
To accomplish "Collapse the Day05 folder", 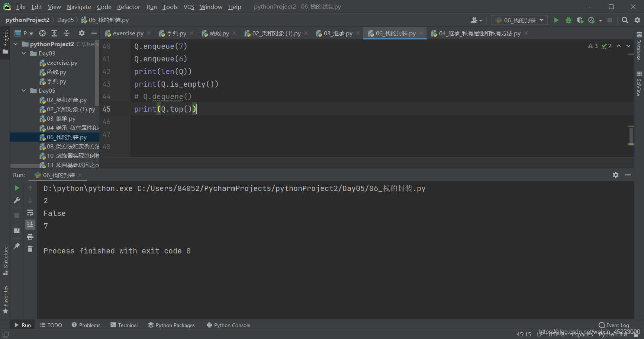I will point(24,90).
